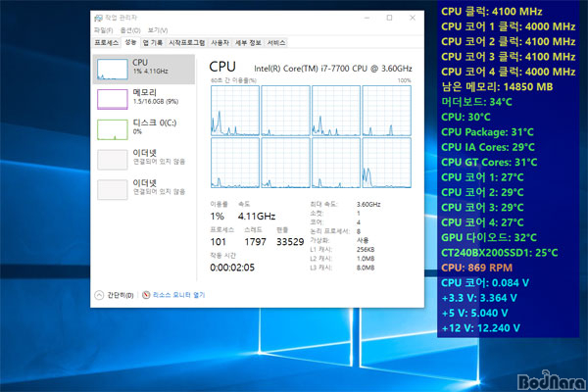The width and height of the screenshot is (588, 392).
Task: Click the widget line +5 V: 5.040 V
Action: [474, 313]
